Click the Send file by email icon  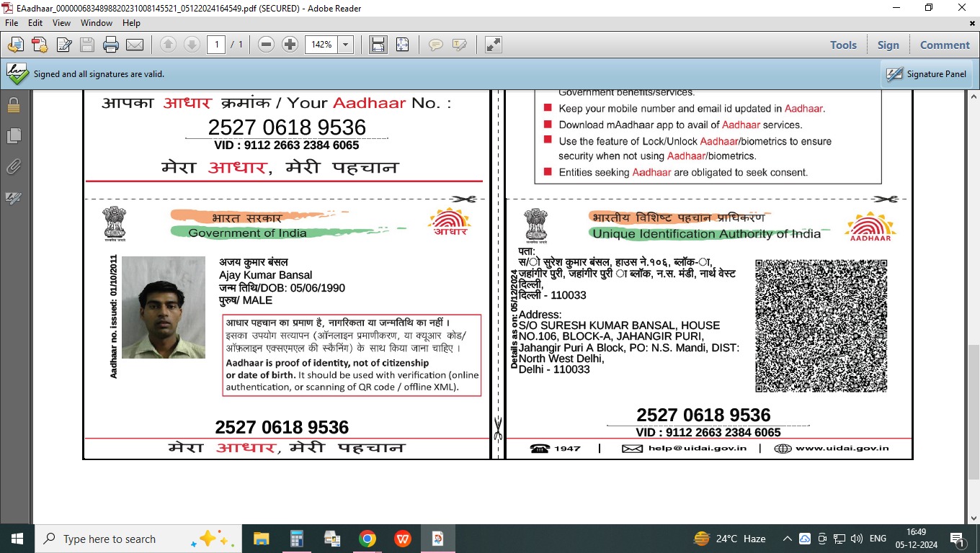tap(135, 45)
